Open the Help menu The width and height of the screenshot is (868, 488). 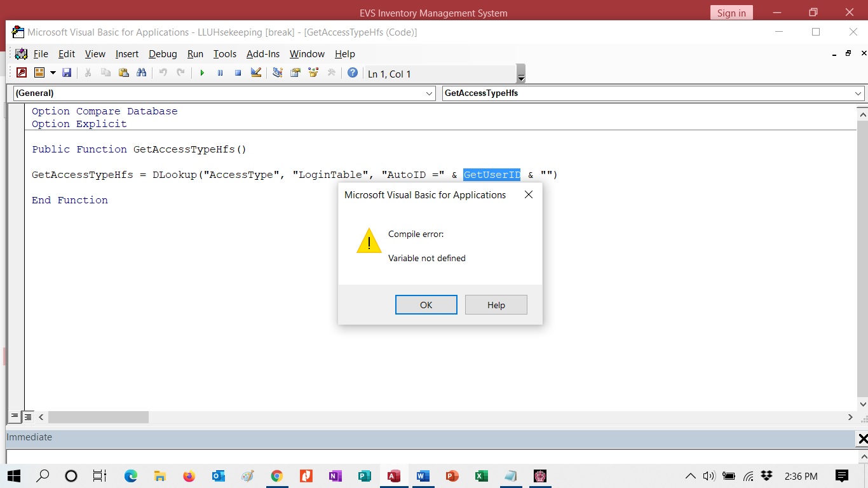pos(345,54)
